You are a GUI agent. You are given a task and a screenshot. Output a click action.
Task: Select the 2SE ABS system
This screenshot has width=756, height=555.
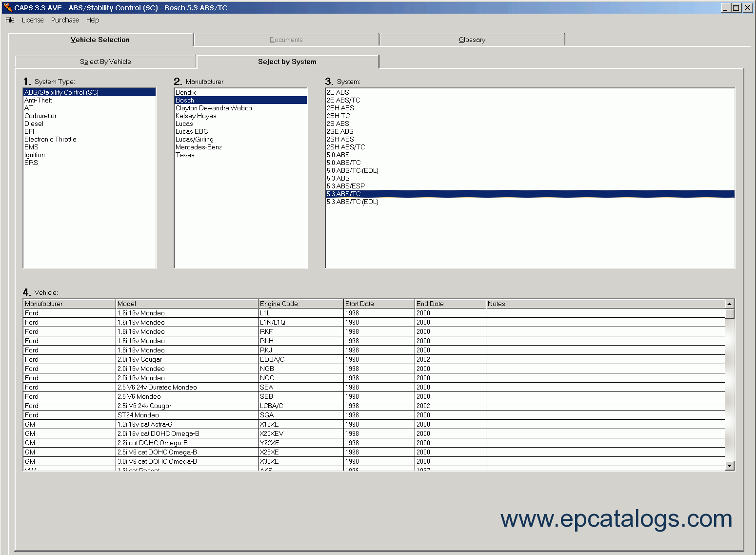[x=530, y=131]
